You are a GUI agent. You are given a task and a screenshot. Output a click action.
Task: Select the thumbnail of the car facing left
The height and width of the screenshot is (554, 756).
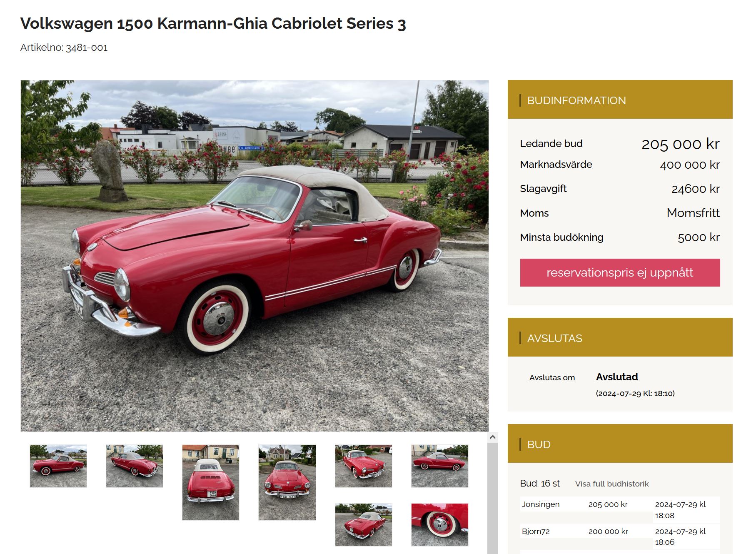pos(58,466)
